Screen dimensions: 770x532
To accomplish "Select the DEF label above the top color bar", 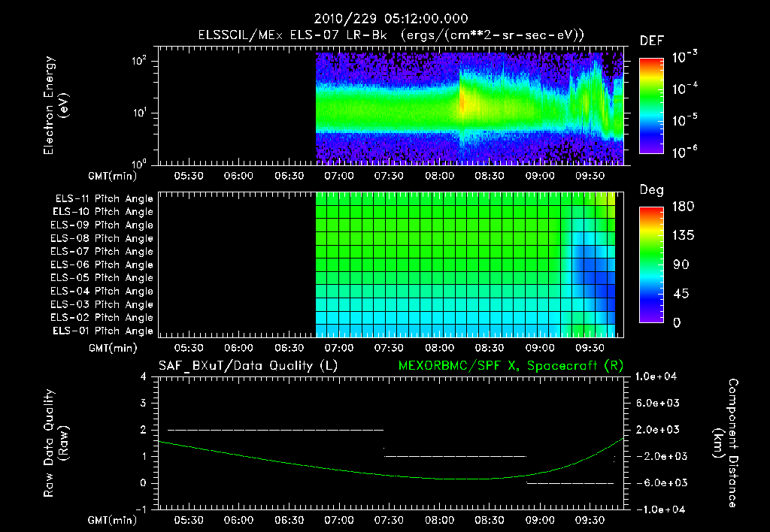I will tap(652, 41).
